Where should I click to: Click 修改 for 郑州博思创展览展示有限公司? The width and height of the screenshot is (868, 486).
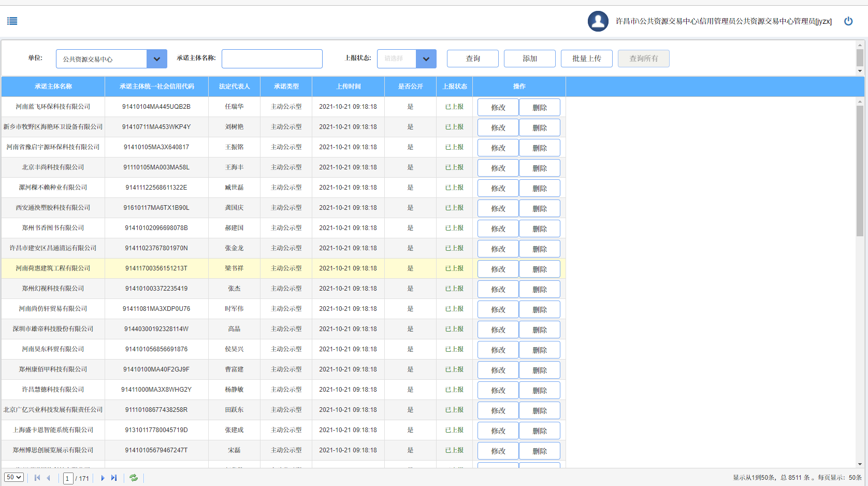pyautogui.click(x=498, y=451)
